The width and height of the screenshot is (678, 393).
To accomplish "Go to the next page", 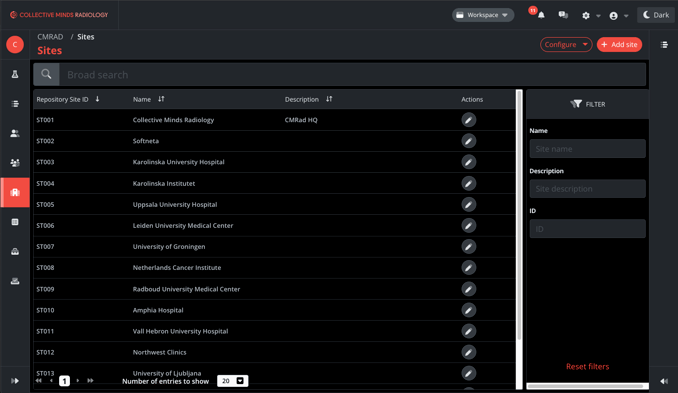I will (x=78, y=380).
